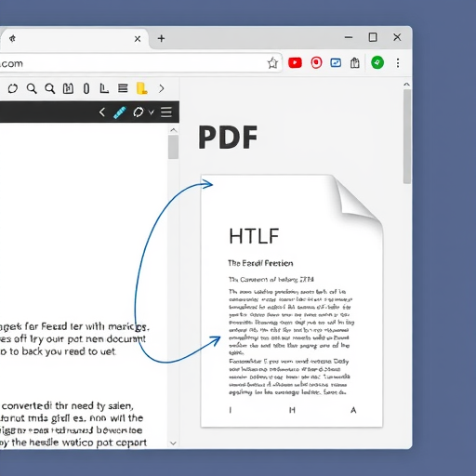Expand toolbar with the right chevron

click(162, 88)
